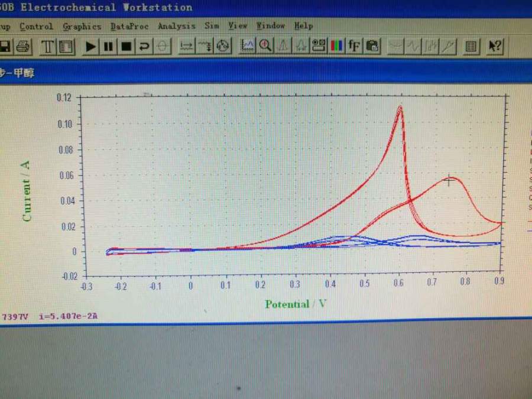Click the status readout "i=5.407e-2A"
Image resolution: width=532 pixels, height=399 pixels.
tap(68, 316)
